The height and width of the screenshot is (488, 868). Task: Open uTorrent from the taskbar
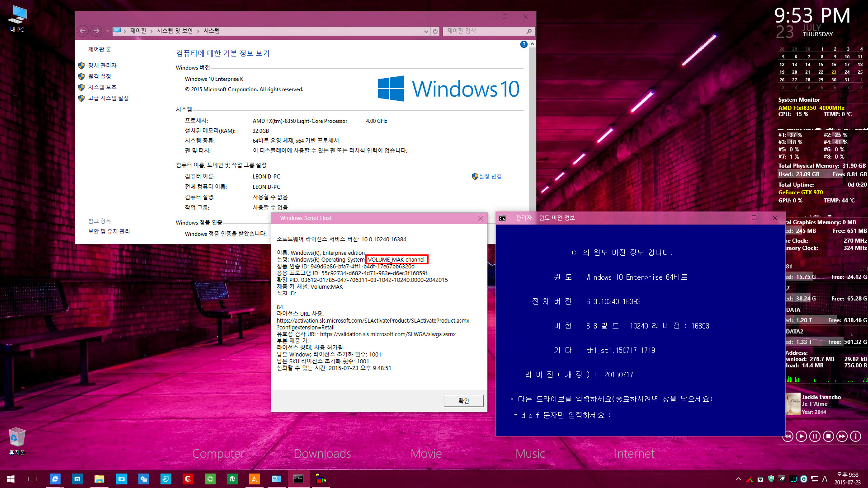(x=232, y=479)
